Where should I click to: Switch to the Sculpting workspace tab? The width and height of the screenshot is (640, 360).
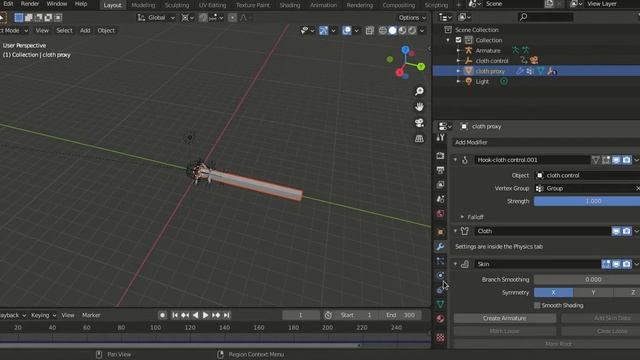tap(177, 5)
